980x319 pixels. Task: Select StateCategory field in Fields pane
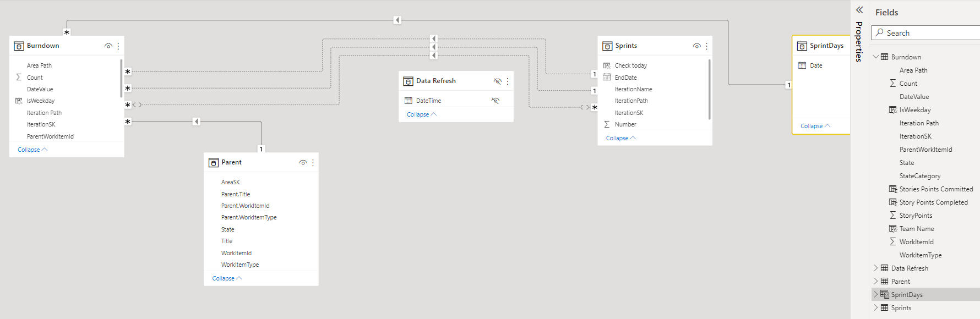point(920,176)
